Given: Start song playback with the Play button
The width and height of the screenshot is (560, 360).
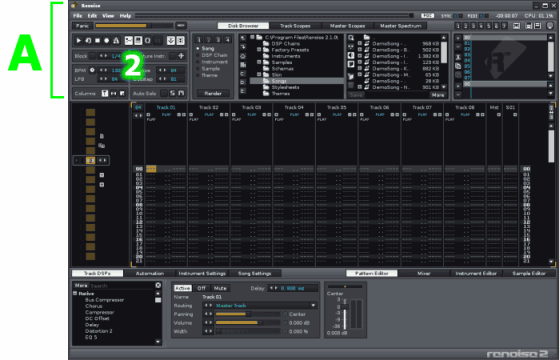Looking at the screenshot, I should [x=79, y=41].
